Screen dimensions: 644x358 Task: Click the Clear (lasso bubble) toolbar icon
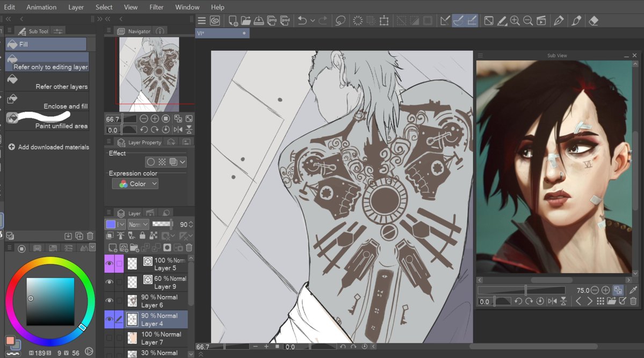(x=340, y=20)
